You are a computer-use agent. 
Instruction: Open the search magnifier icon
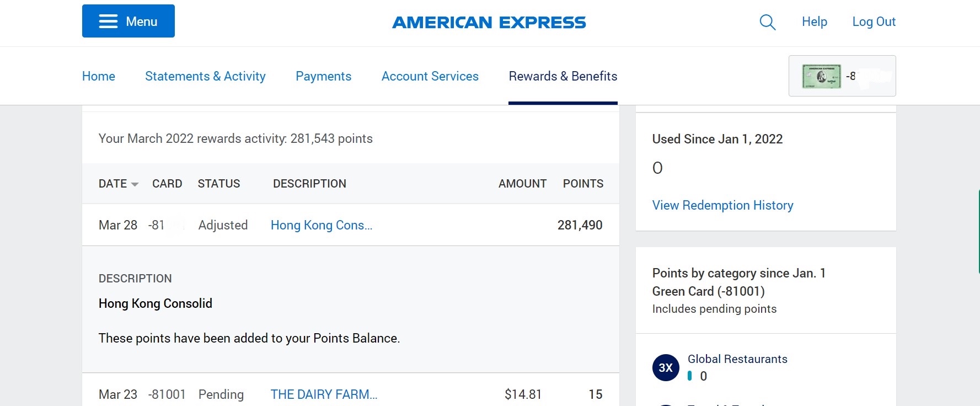767,22
